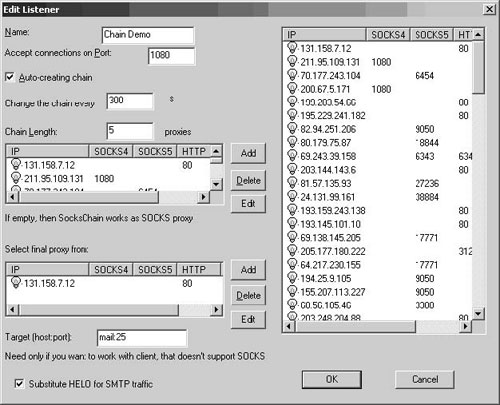Click the bulb icon beside 69.138.145.205
Viewport: 500px width, 405px height.
(x=292, y=237)
